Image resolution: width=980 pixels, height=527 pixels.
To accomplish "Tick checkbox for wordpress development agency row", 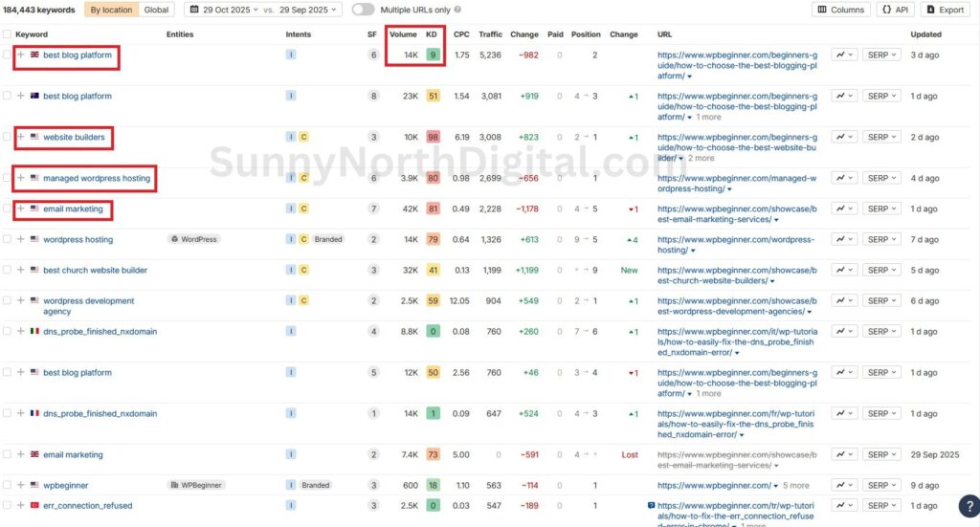I will pos(7,300).
